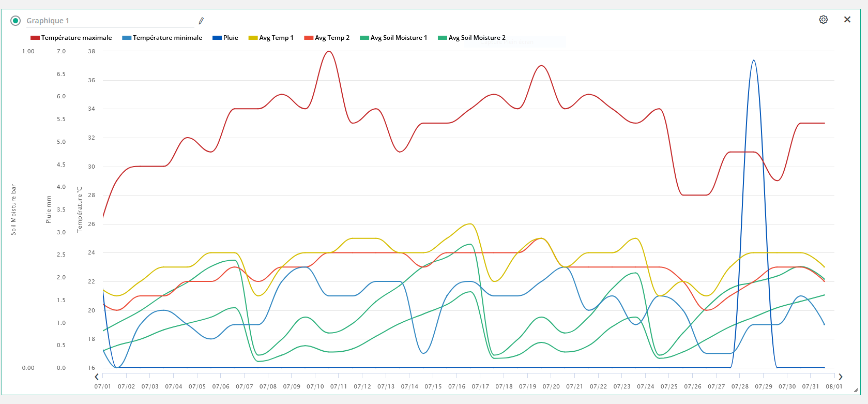Click the 07/15 date label on the axis
This screenshot has height=404, width=868.
tap(433, 386)
